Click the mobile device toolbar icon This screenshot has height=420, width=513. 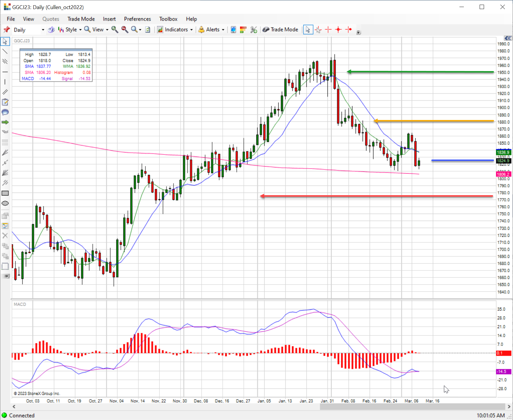(233, 30)
